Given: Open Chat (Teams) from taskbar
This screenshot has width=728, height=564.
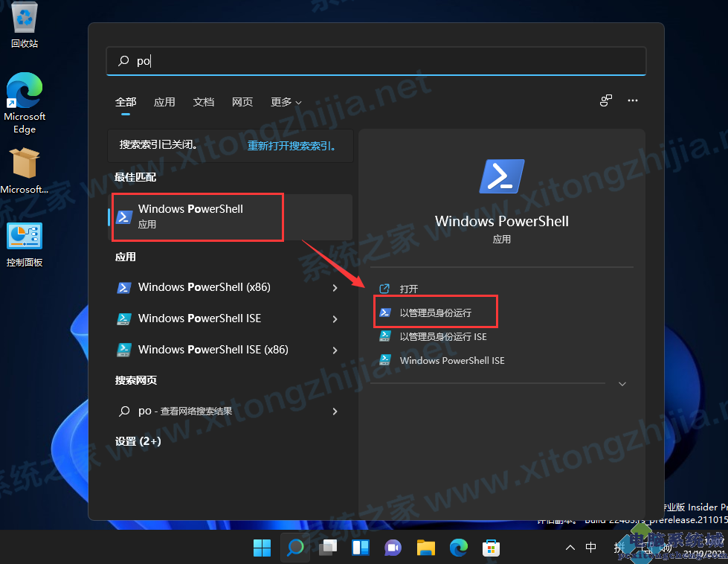Looking at the screenshot, I should tap(393, 548).
